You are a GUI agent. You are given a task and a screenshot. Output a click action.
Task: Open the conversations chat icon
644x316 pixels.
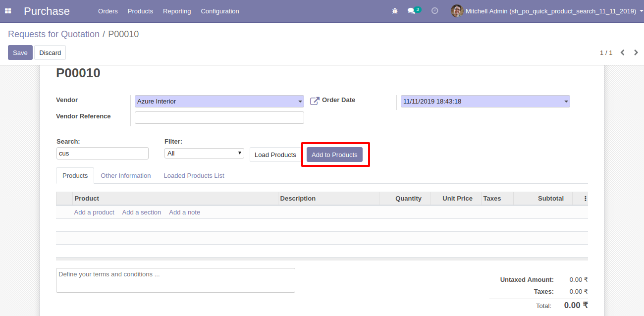pyautogui.click(x=411, y=11)
